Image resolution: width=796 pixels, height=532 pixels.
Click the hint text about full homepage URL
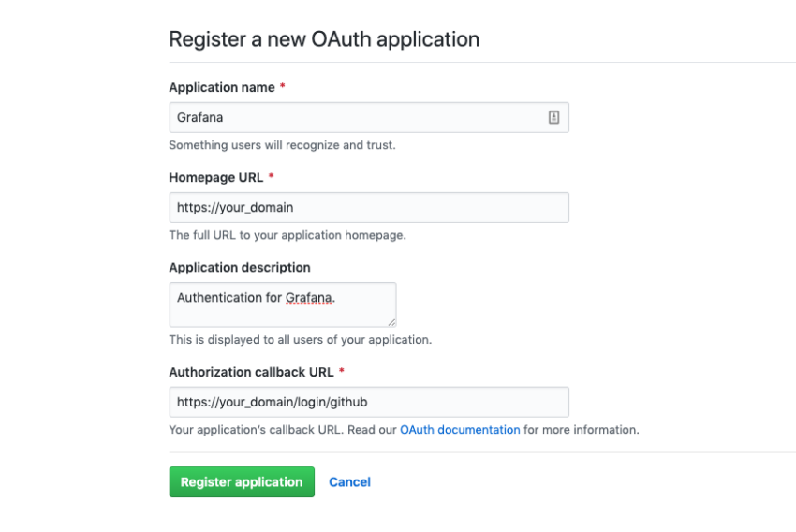click(287, 235)
